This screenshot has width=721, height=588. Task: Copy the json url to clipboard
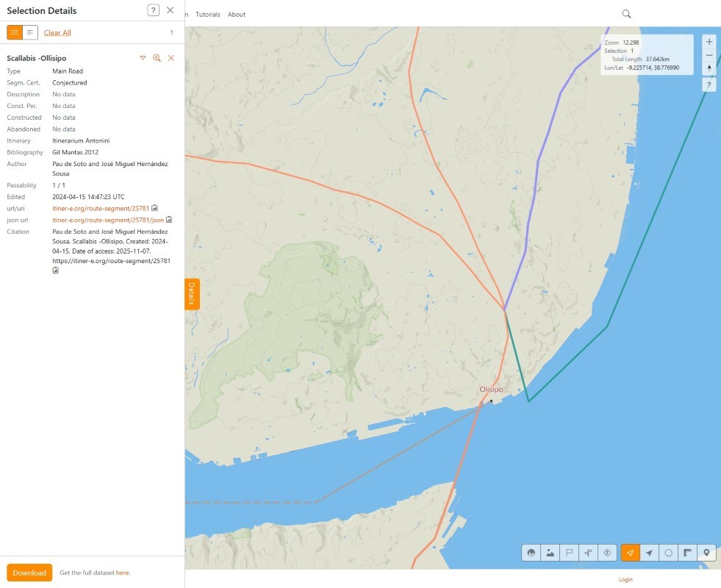pos(169,220)
